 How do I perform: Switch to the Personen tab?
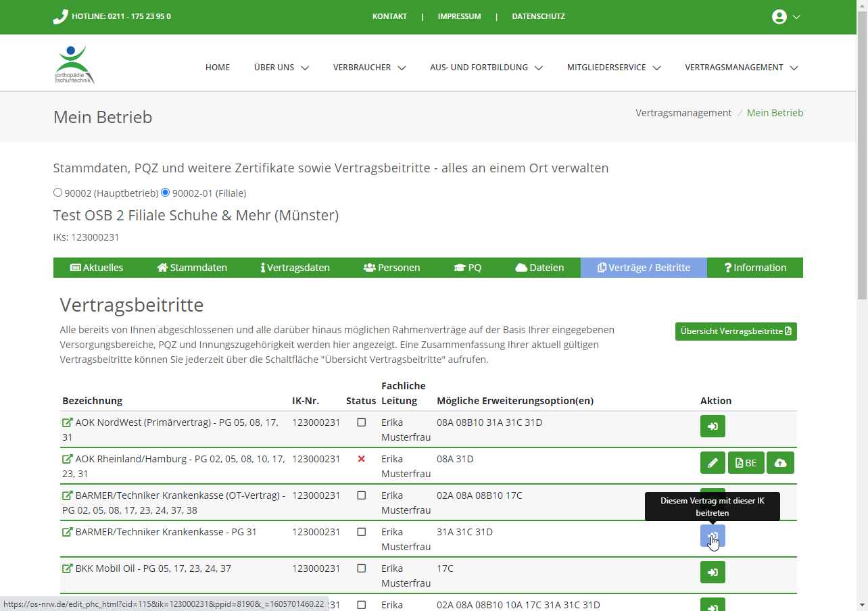(x=391, y=268)
